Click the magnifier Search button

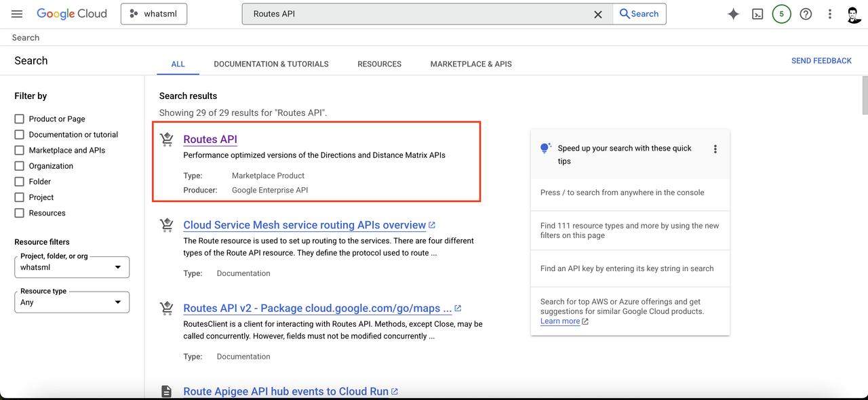[639, 14]
